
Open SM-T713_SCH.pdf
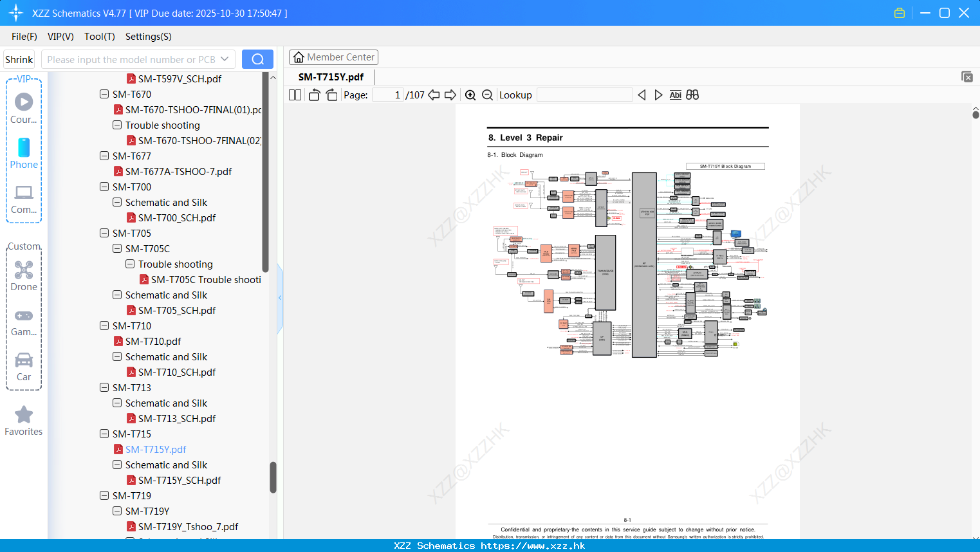pyautogui.click(x=171, y=418)
